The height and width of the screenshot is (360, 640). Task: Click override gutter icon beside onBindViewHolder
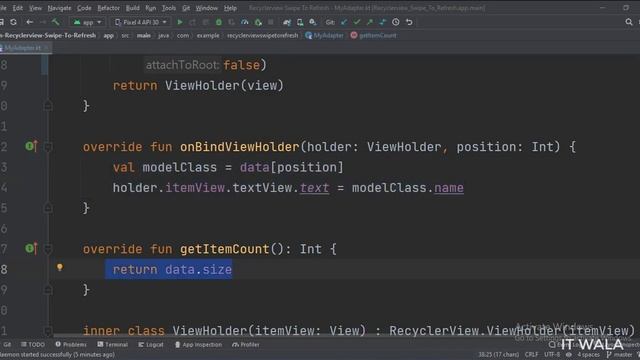[x=31, y=146]
